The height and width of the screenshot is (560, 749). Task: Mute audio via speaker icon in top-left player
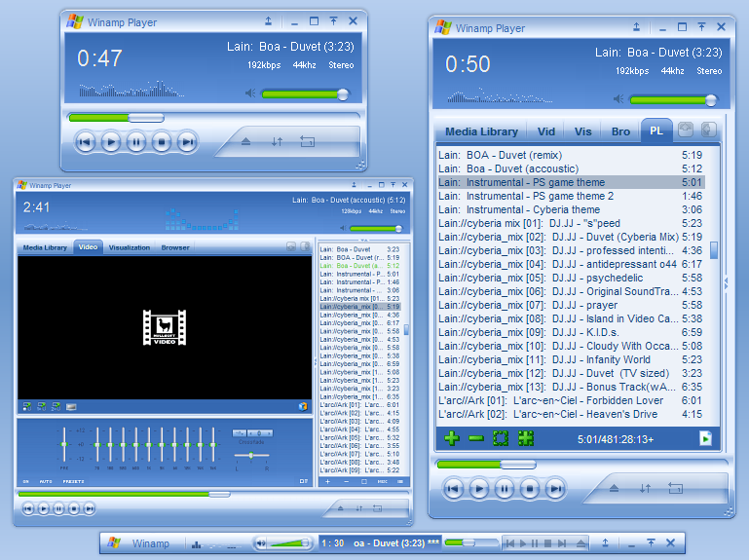250,93
